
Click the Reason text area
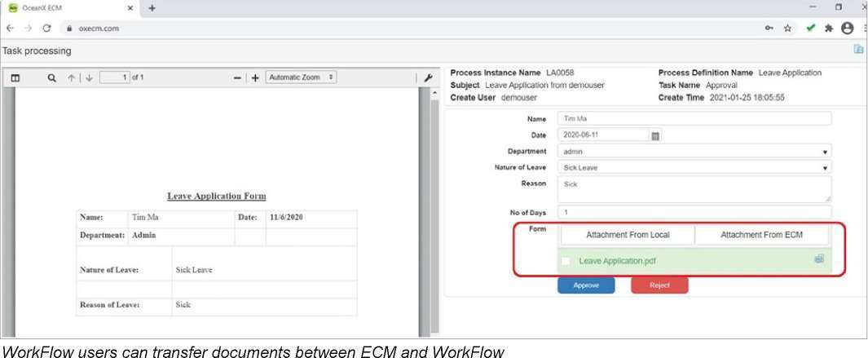(x=694, y=189)
